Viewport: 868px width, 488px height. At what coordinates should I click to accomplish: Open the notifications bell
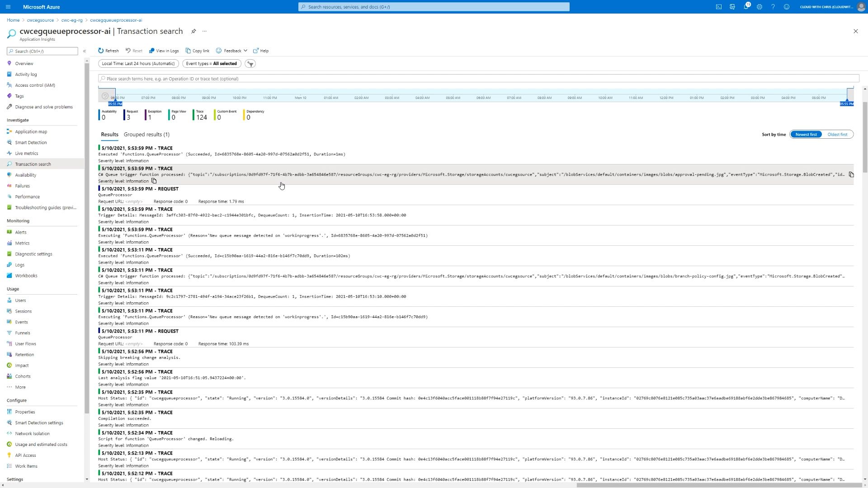coord(746,7)
